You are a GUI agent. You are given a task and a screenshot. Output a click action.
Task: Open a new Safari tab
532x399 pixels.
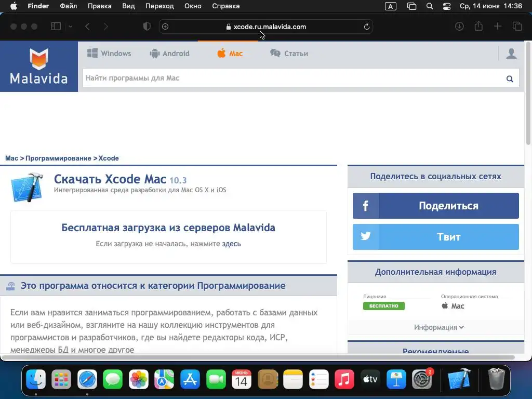pyautogui.click(x=497, y=26)
